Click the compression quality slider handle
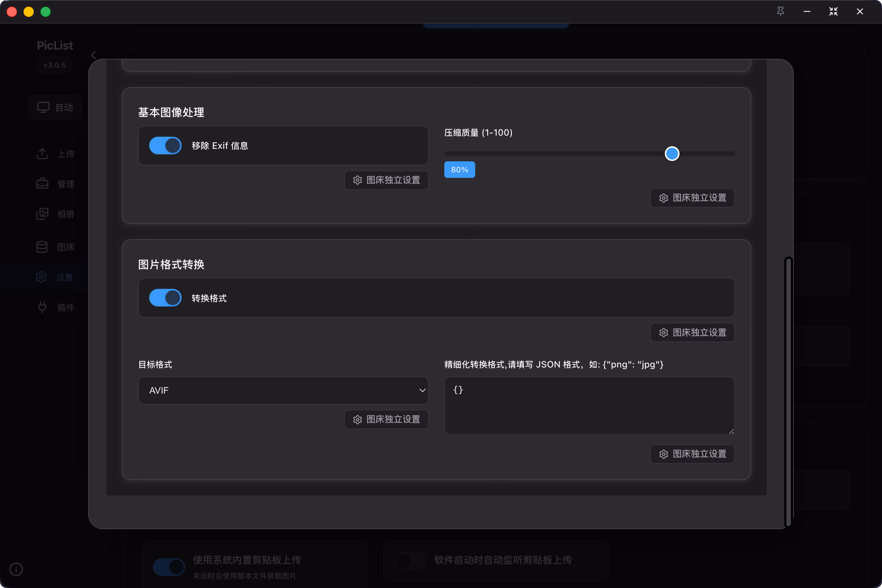Screen dimensions: 882x588 click(x=672, y=153)
